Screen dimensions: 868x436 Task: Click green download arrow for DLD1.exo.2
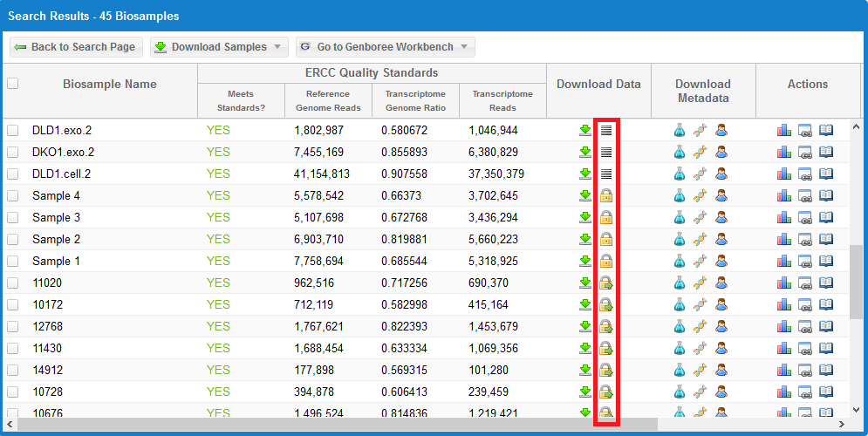(585, 130)
